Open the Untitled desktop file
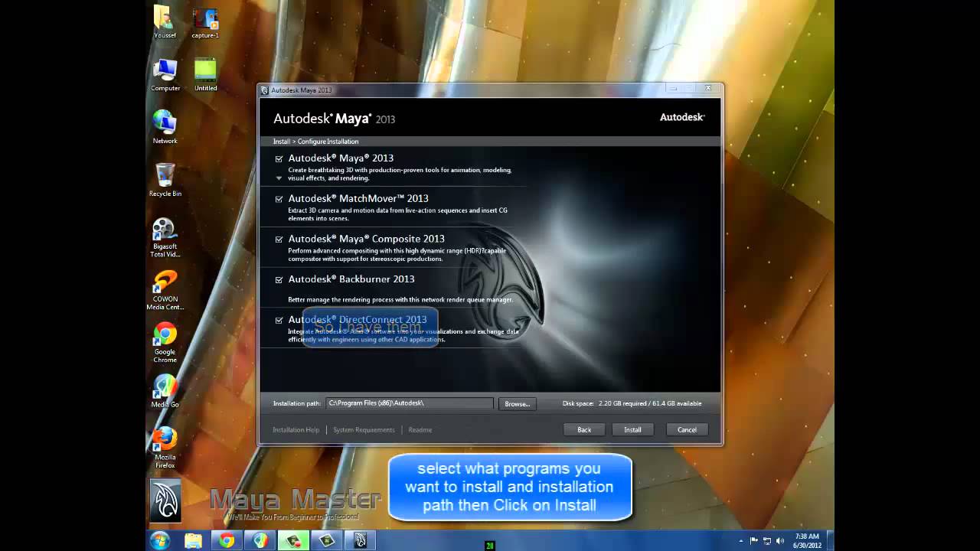Screen dimensions: 980x551 205,74
